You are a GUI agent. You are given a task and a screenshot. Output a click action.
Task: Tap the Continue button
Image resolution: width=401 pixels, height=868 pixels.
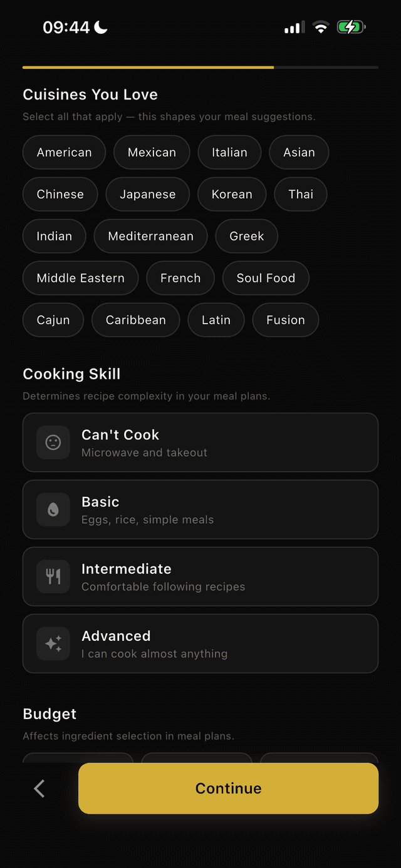228,788
